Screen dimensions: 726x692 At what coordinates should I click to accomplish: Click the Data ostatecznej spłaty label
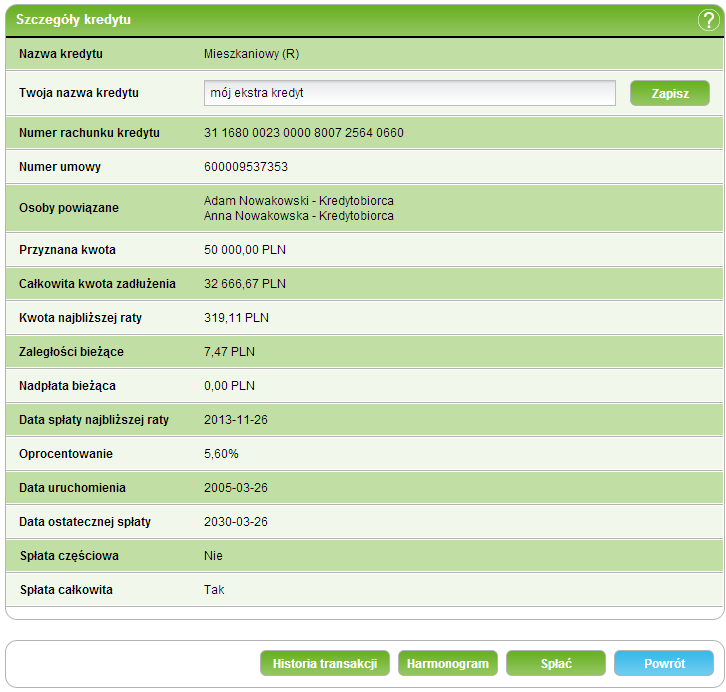(85, 522)
